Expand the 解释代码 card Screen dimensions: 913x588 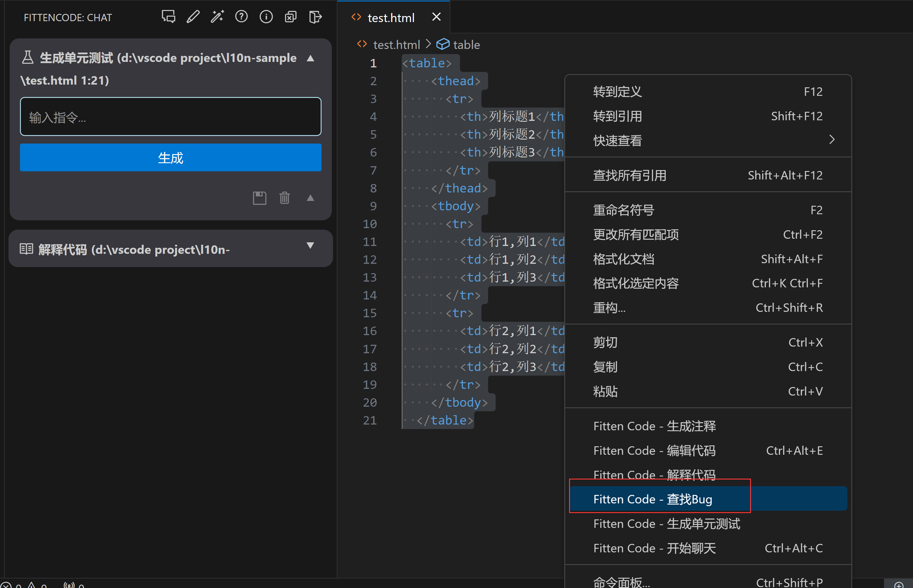[310, 246]
